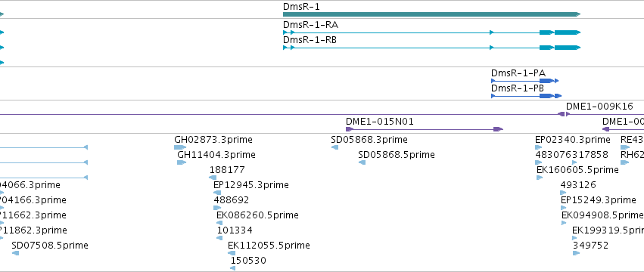Click the marker under label 188177
This screenshot has width=644, height=272.
tap(213, 178)
